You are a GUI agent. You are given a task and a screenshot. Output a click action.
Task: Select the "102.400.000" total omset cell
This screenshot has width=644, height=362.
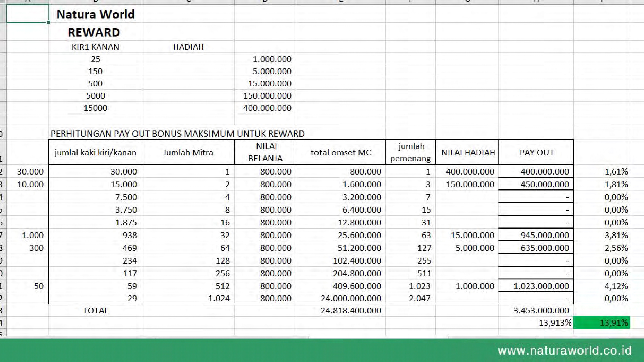341,261
